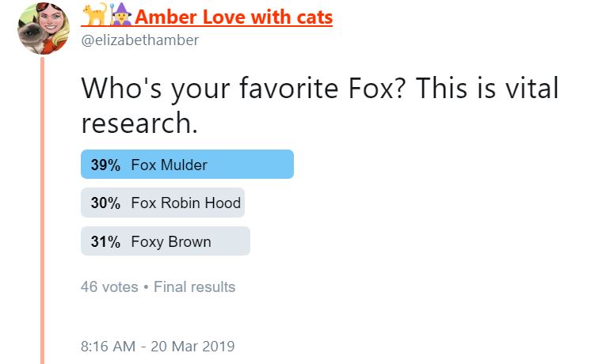
Task: Click the @elizabethamber handle
Action: click(x=140, y=40)
